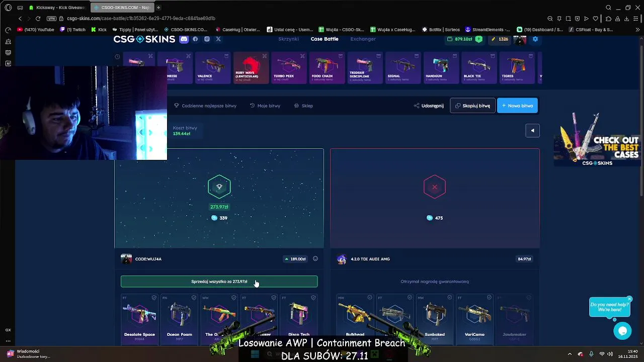This screenshot has height=362, width=644.
Task: Click the green trophy winner hexagon
Action: click(x=219, y=187)
